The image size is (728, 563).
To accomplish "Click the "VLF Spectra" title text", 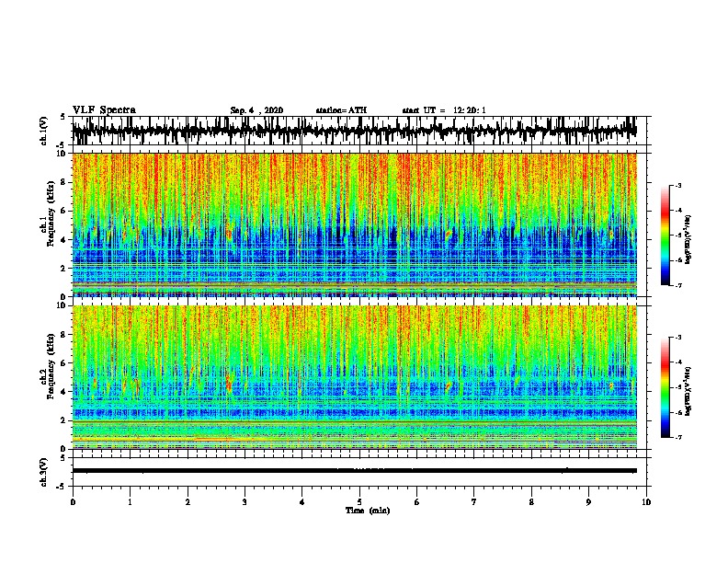I will [x=104, y=110].
